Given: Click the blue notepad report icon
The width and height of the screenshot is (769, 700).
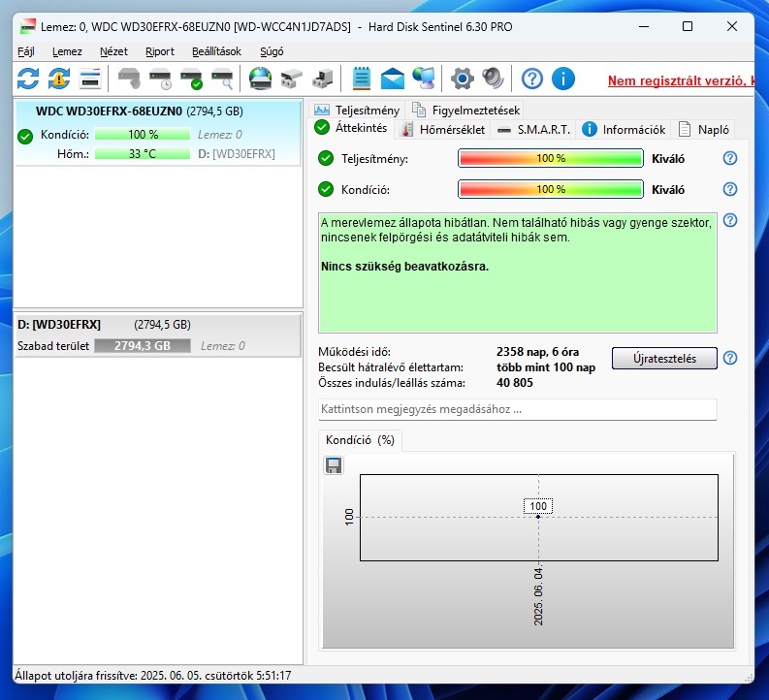Looking at the screenshot, I should [362, 79].
